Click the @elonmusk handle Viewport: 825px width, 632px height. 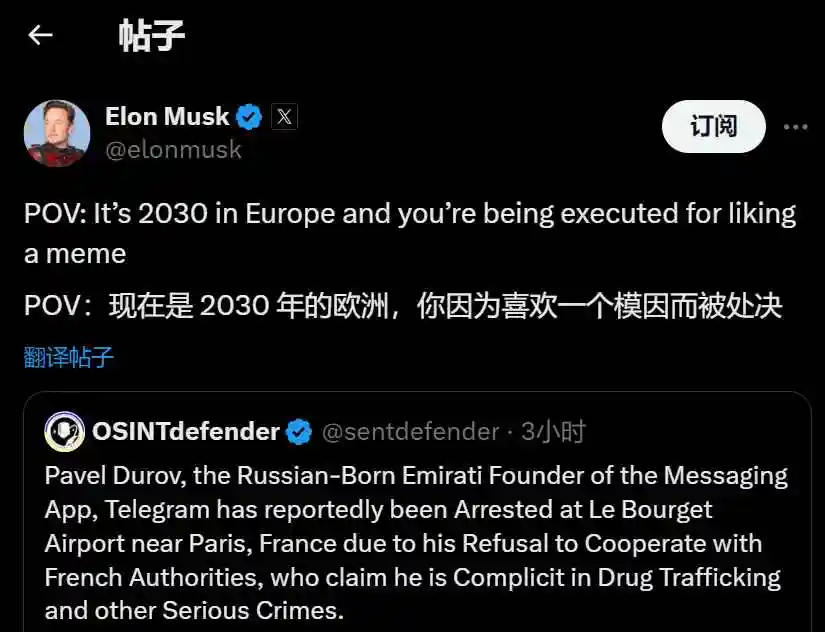173,150
